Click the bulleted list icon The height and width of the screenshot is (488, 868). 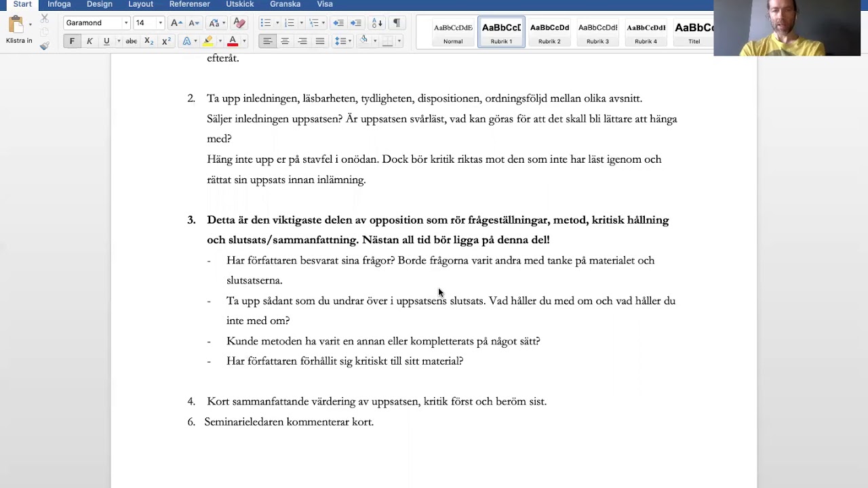265,23
